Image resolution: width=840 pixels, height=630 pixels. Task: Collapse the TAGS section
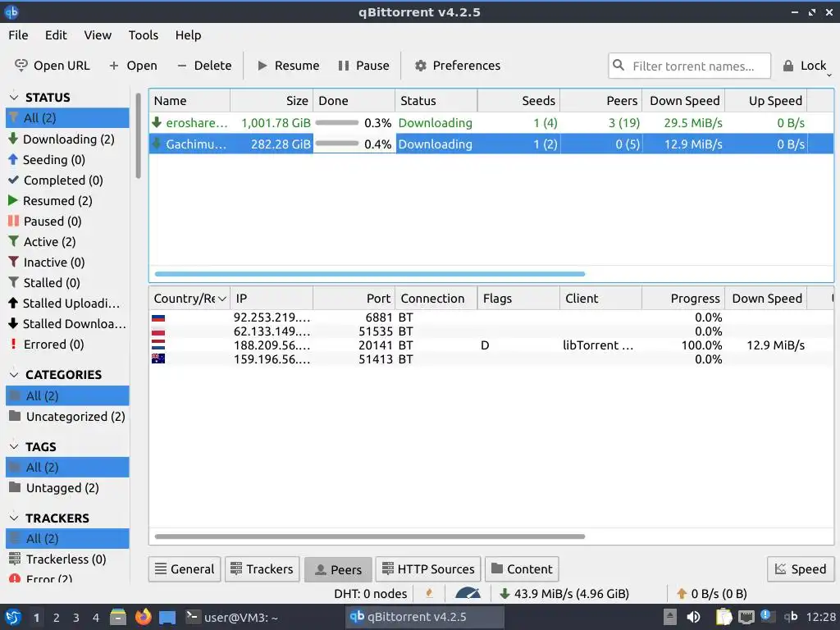pos(15,446)
